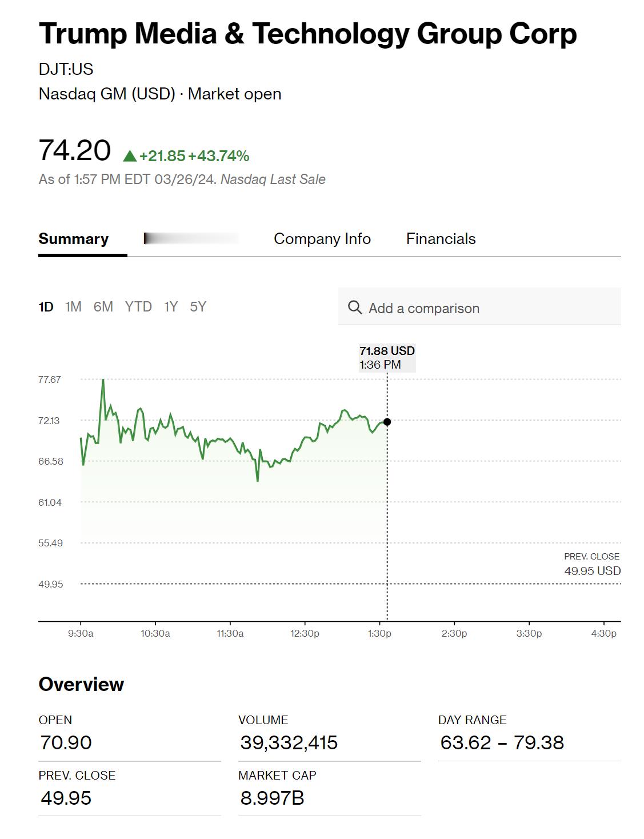Click the DAY RANGE value 63.62 – 79.38
Screen dimensions: 644x839
[502, 742]
